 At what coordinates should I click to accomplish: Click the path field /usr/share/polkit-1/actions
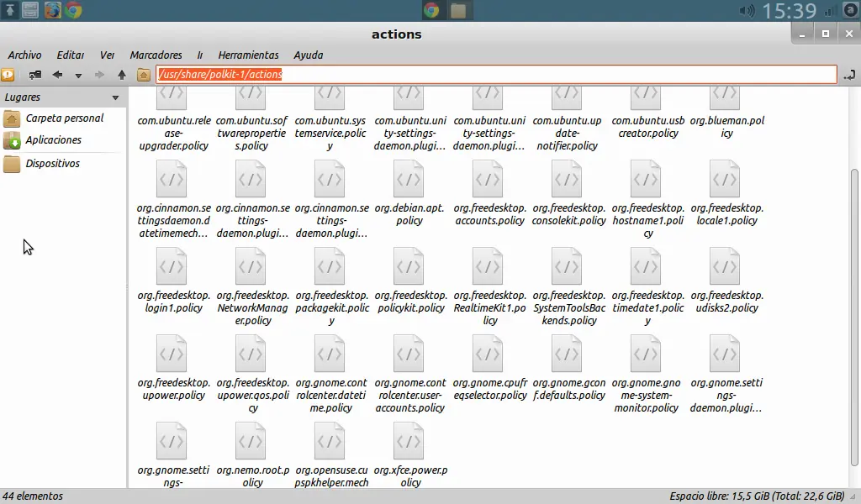(496, 75)
